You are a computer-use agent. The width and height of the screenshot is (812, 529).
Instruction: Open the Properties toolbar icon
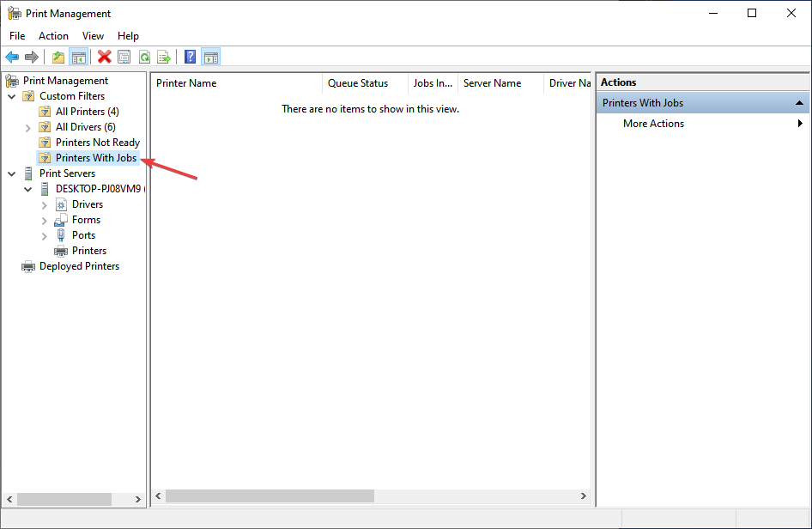point(124,57)
